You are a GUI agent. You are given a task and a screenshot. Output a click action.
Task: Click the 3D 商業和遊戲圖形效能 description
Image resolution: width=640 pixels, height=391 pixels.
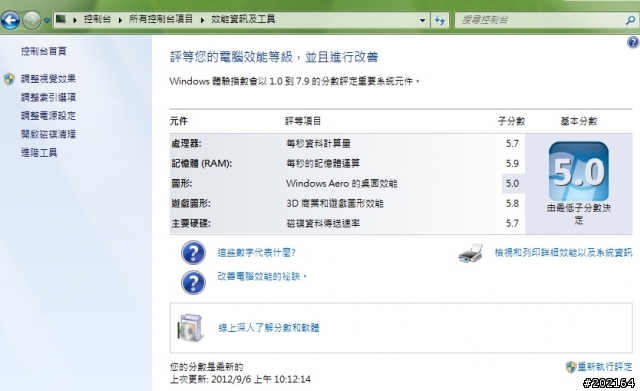335,203
